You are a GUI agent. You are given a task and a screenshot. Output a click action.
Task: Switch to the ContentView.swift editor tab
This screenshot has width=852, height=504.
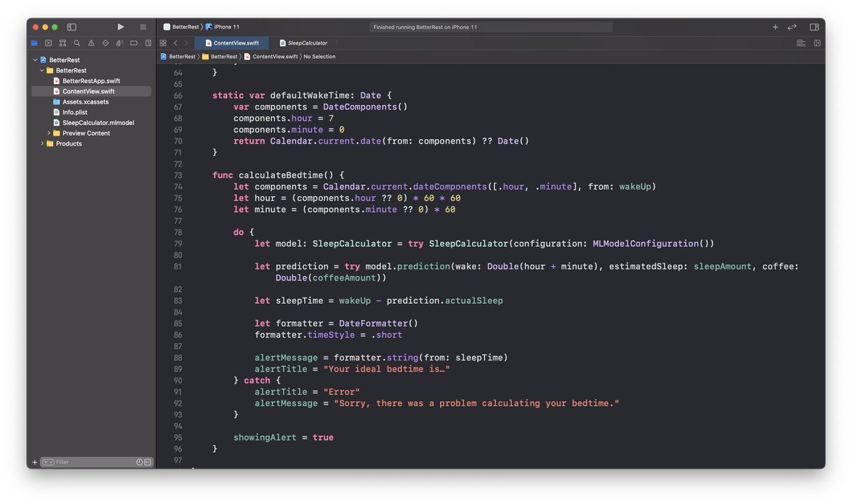231,43
